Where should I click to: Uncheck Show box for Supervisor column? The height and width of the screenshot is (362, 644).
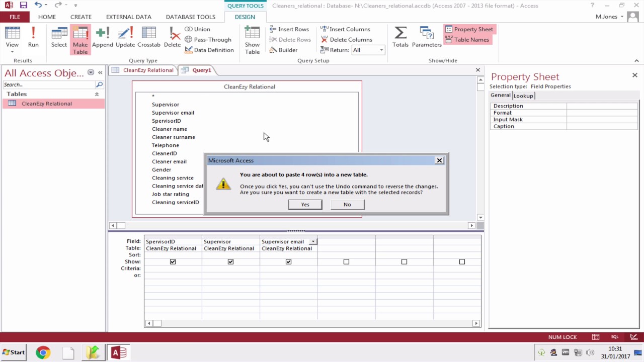[x=230, y=262]
